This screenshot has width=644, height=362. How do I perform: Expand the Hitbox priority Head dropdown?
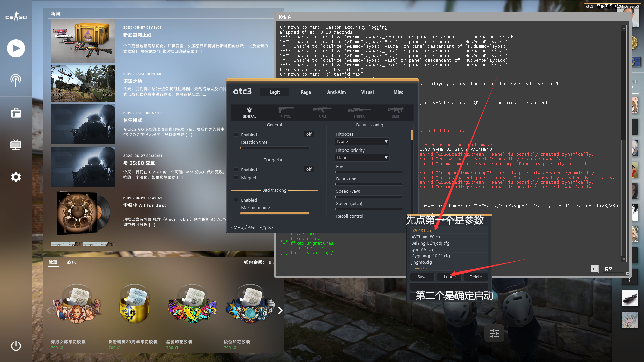pos(362,158)
